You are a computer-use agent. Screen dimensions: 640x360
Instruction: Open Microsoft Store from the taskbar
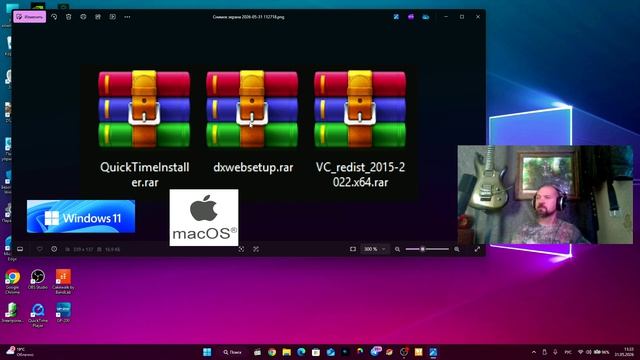(x=316, y=352)
